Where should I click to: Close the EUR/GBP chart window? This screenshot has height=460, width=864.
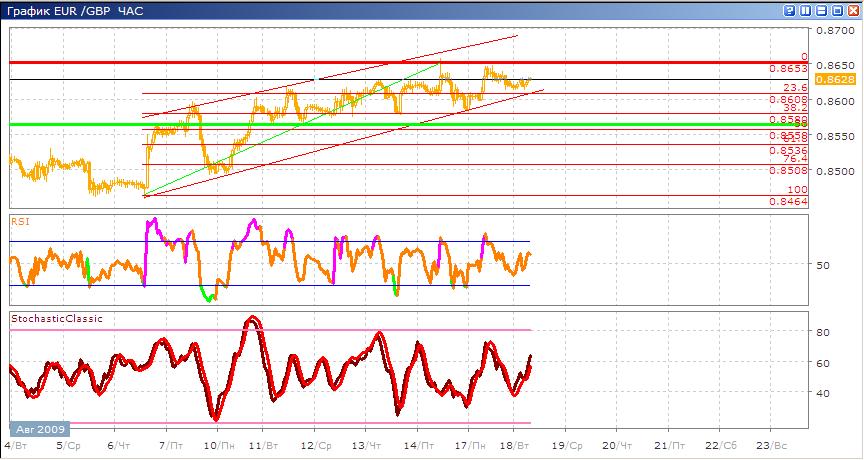click(852, 10)
